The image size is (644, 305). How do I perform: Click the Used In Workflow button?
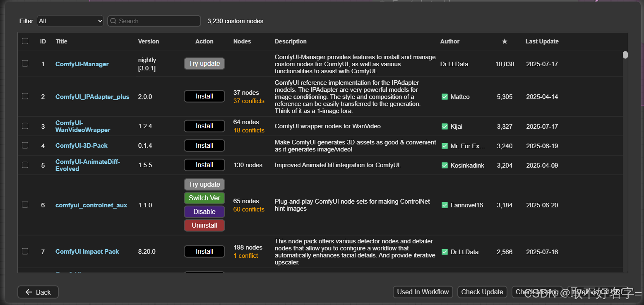coord(423,292)
